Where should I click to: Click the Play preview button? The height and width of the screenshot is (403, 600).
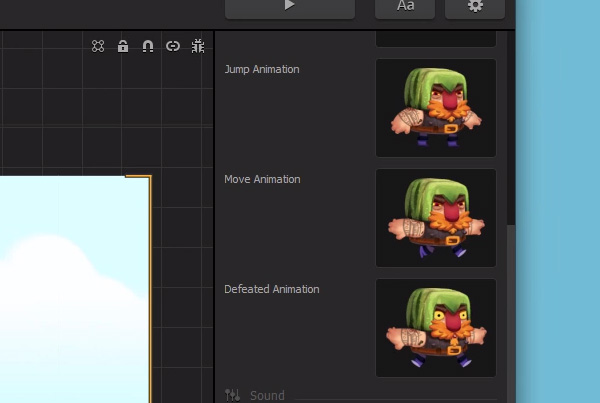pyautogui.click(x=290, y=8)
